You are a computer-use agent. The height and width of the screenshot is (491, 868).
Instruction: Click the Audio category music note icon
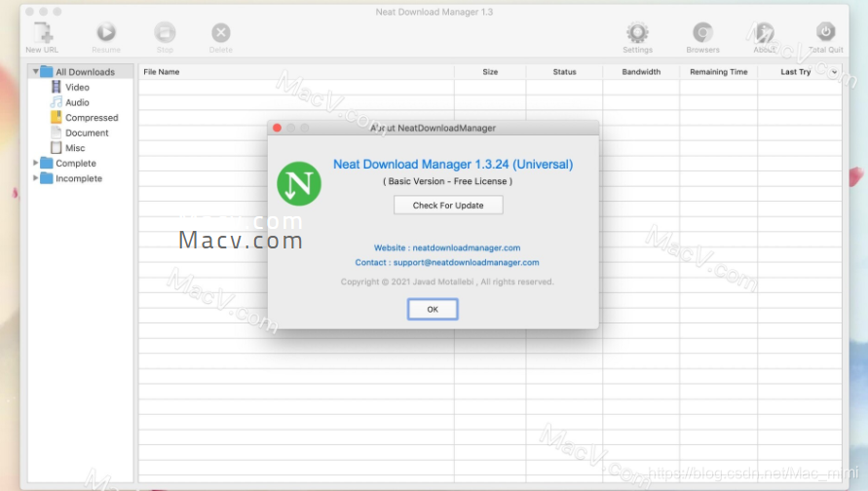(x=56, y=102)
